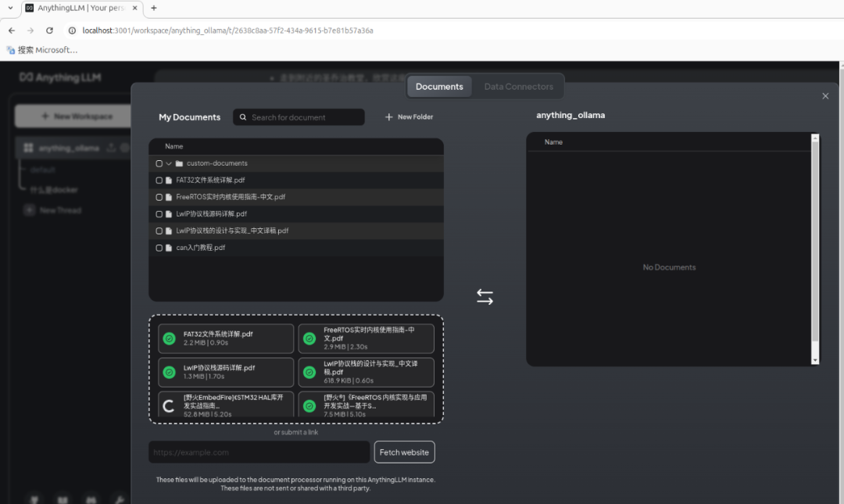Click the loading spinner on the STM32 HAL upload
The image size is (844, 504).
(x=169, y=406)
